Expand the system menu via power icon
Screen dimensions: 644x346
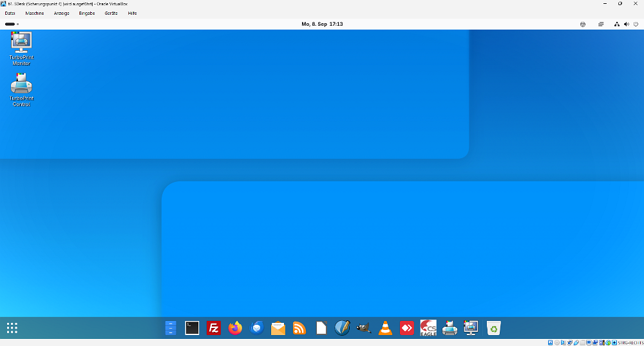636,24
